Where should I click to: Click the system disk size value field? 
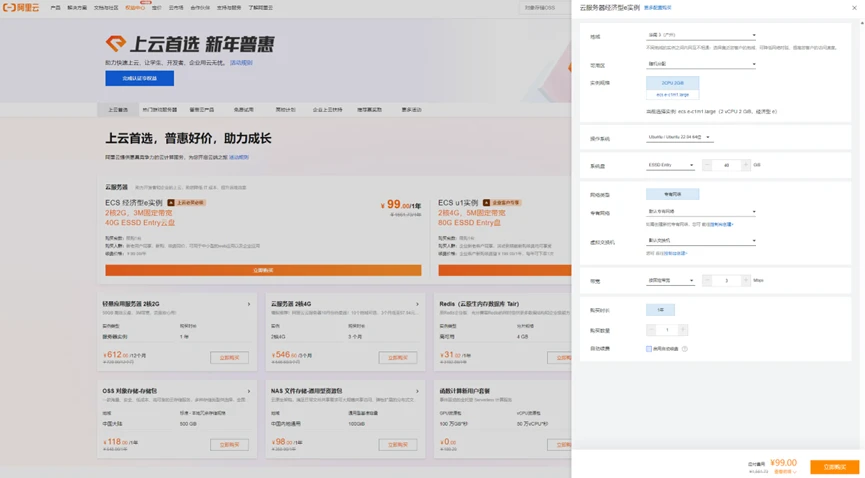(726, 165)
